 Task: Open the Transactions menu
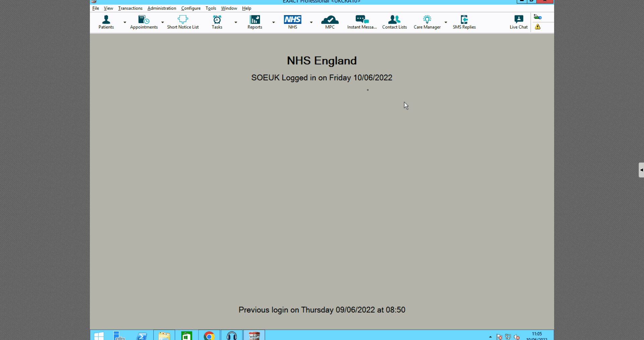[x=130, y=8]
